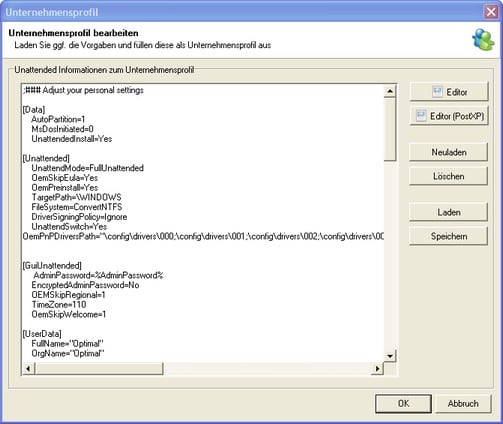
Task: Place the cursor in the TimeZone=110 line
Action: click(59, 304)
